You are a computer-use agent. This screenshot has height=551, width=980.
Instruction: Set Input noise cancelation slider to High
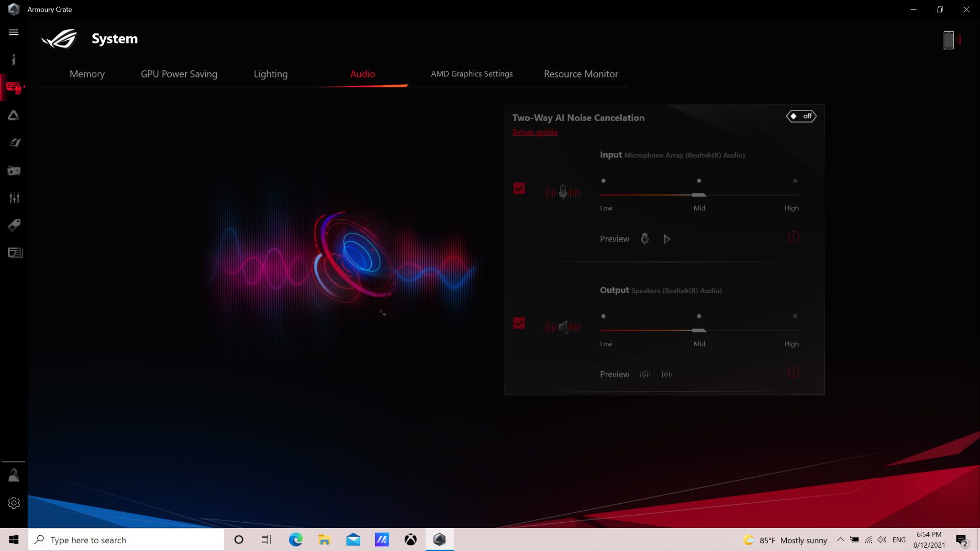point(795,181)
